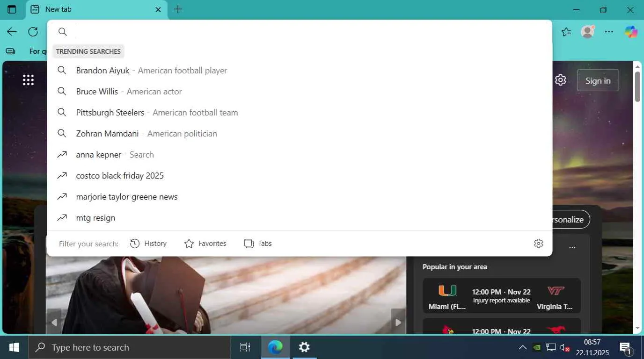644x359 pixels.
Task: Select Pittsburgh Steelers suggestion
Action: point(300,113)
